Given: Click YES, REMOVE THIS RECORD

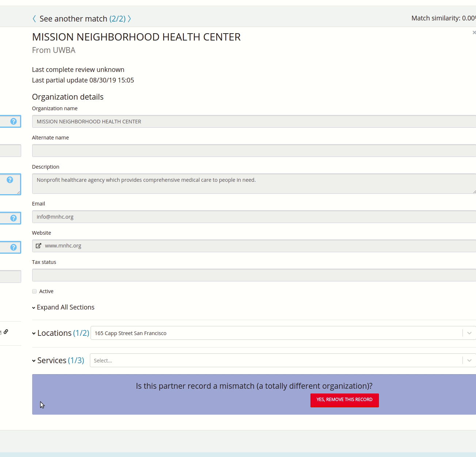Looking at the screenshot, I should (344, 400).
